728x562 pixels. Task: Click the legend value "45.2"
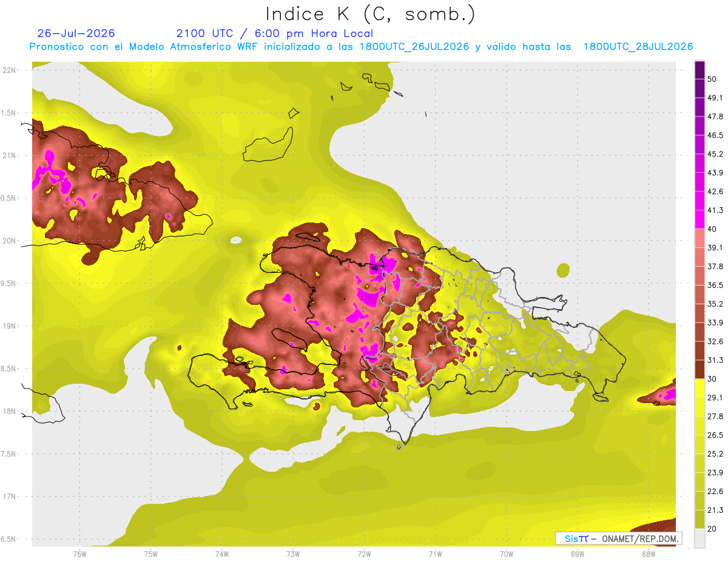coord(715,154)
